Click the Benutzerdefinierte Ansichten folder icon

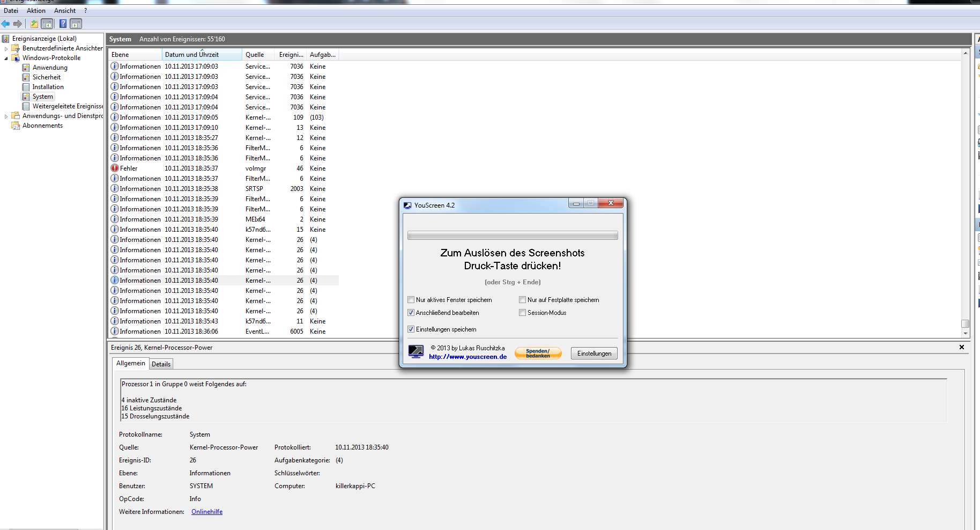click(x=16, y=48)
